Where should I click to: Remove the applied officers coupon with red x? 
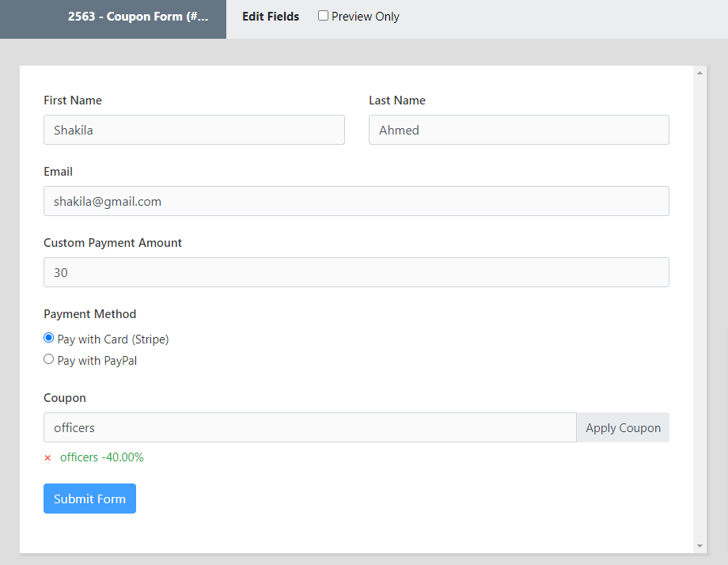pyautogui.click(x=47, y=457)
